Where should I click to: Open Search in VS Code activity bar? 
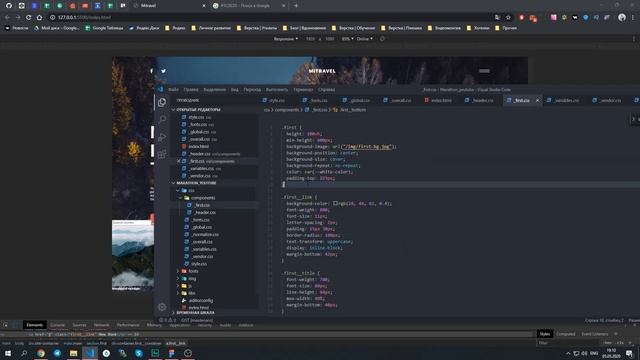click(x=162, y=119)
